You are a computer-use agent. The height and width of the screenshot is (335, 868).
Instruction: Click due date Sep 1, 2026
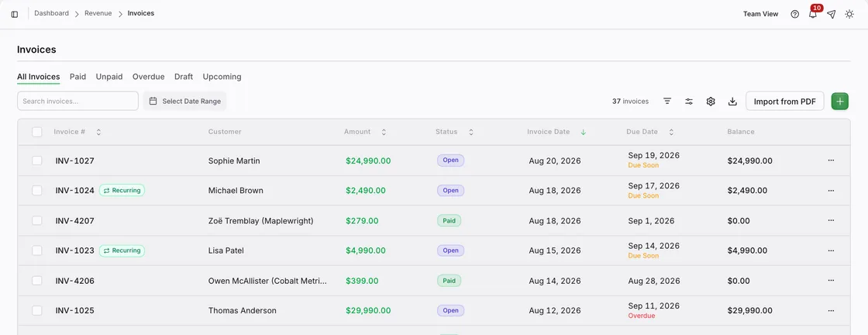click(x=651, y=220)
